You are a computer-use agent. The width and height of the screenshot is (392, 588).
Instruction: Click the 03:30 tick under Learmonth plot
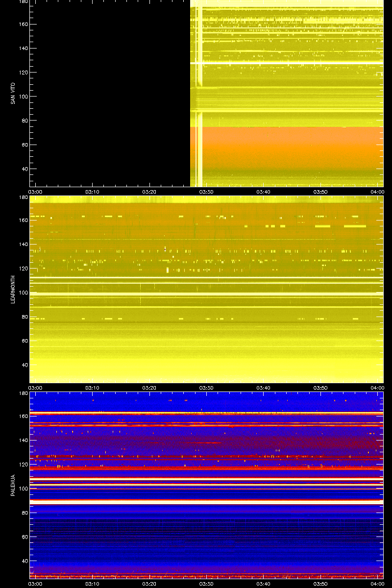click(x=206, y=388)
